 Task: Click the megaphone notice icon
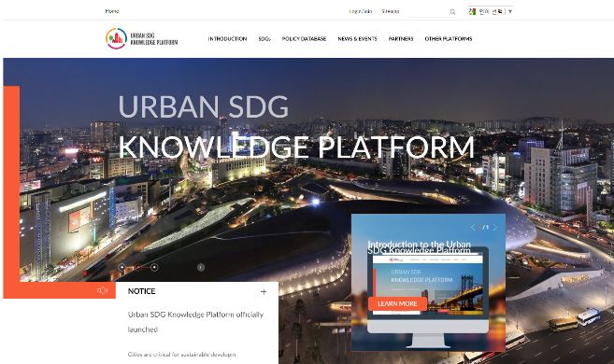pyautogui.click(x=103, y=290)
